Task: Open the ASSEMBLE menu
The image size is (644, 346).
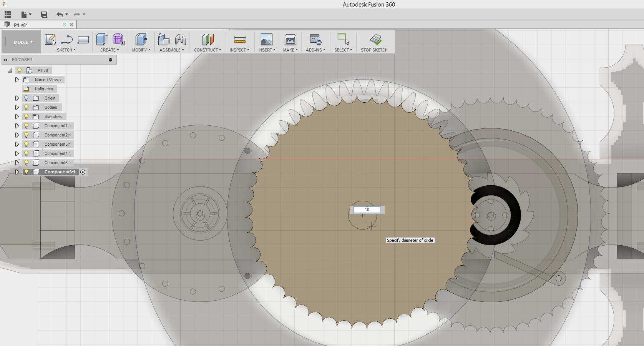Action: pos(172,50)
